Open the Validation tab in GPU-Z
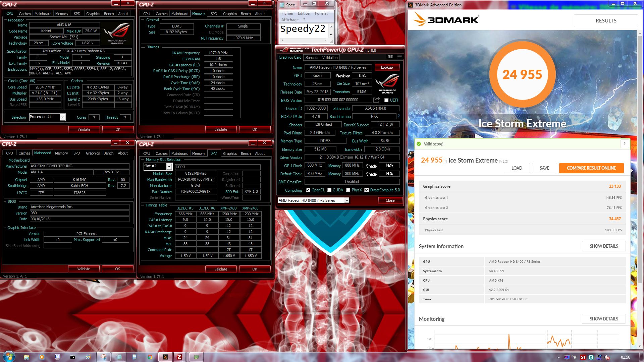644x362 pixels. click(330, 57)
